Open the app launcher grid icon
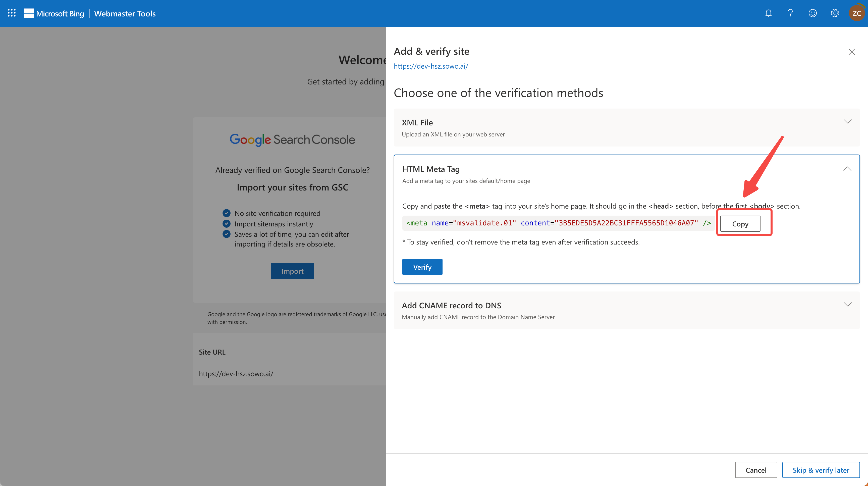This screenshot has height=486, width=868. tap(12, 13)
